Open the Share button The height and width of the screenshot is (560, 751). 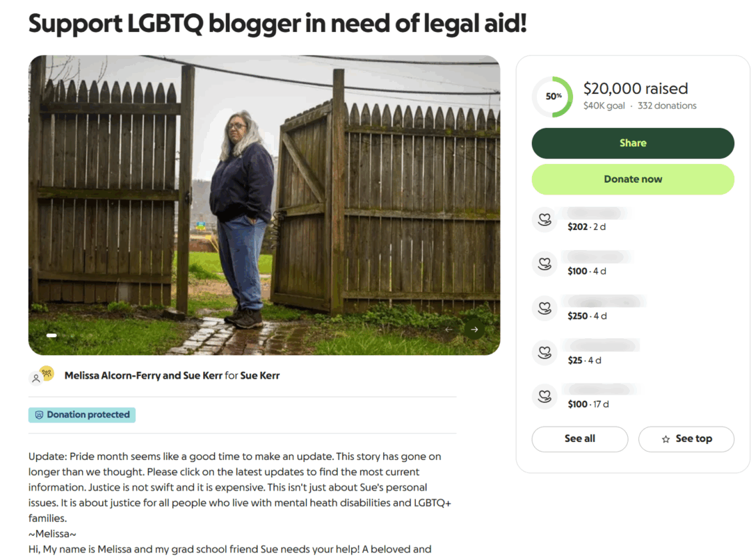[x=633, y=143]
